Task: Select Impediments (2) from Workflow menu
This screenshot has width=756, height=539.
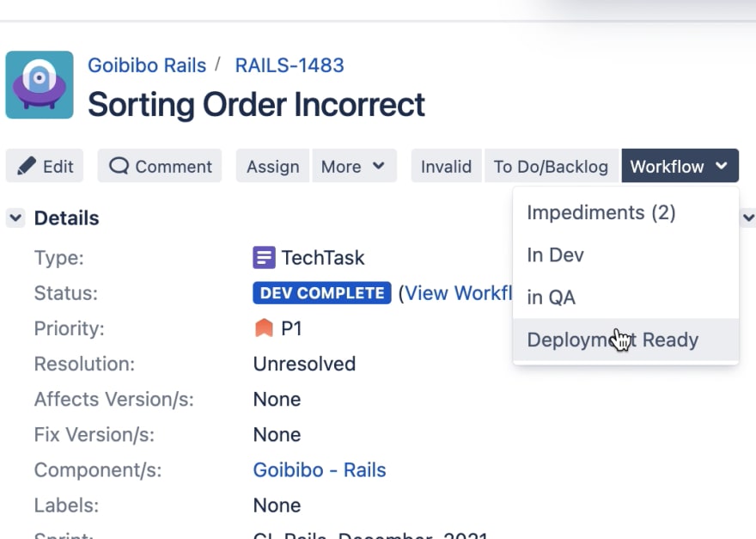Action: [x=625, y=213]
